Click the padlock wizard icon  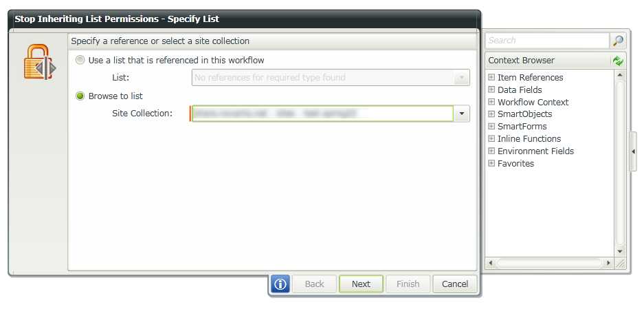pyautogui.click(x=39, y=62)
